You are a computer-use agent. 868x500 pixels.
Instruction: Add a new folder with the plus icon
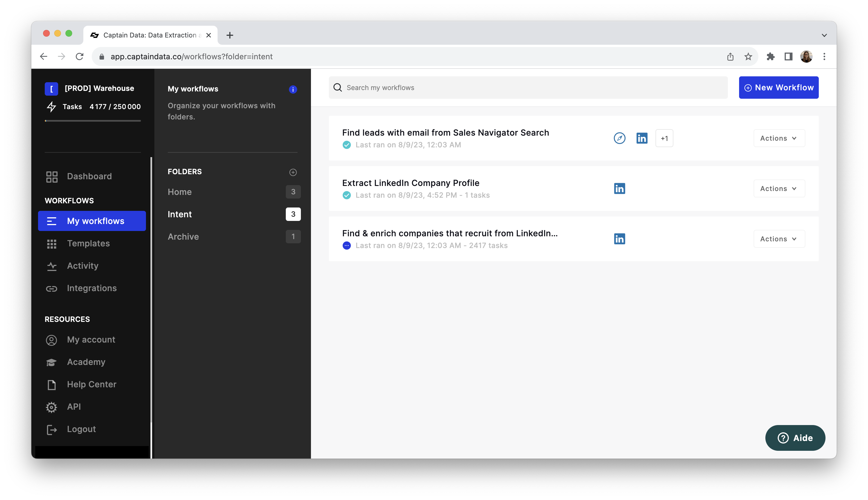[x=293, y=172]
